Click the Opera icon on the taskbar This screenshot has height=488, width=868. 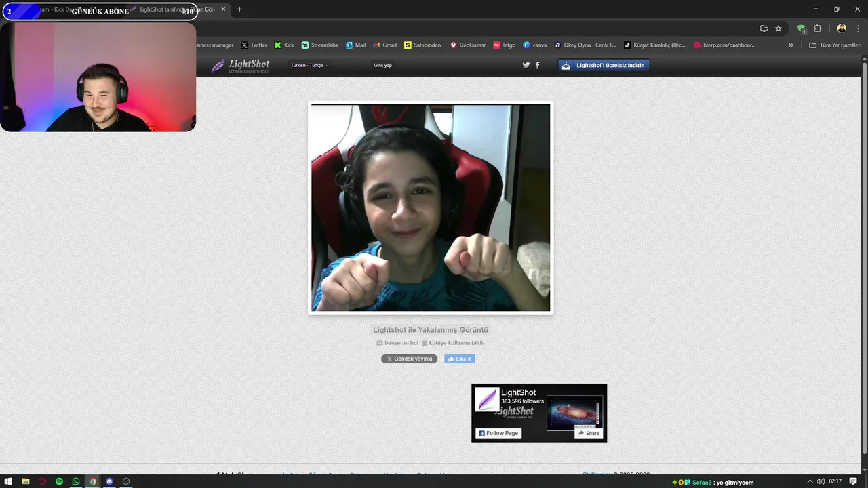click(42, 481)
